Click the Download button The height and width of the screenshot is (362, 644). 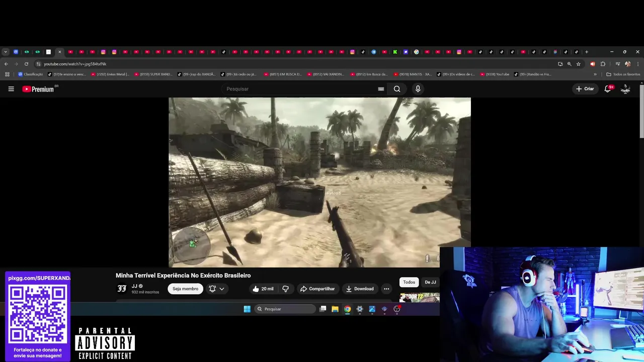click(360, 289)
